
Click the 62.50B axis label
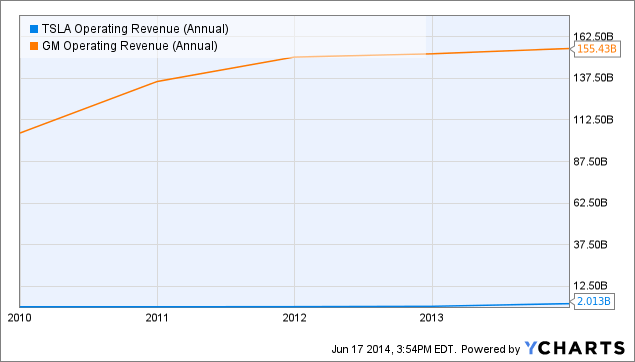[x=590, y=202]
